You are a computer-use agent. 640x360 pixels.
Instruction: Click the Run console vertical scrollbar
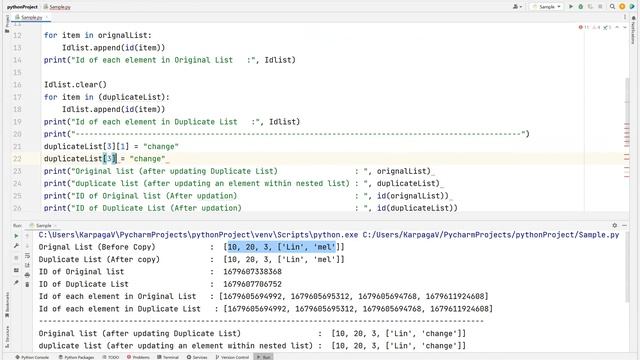tap(627, 267)
